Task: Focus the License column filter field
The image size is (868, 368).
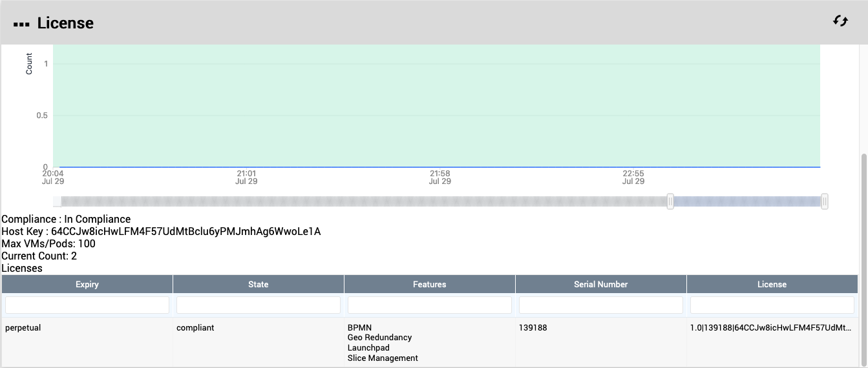Action: click(x=772, y=305)
